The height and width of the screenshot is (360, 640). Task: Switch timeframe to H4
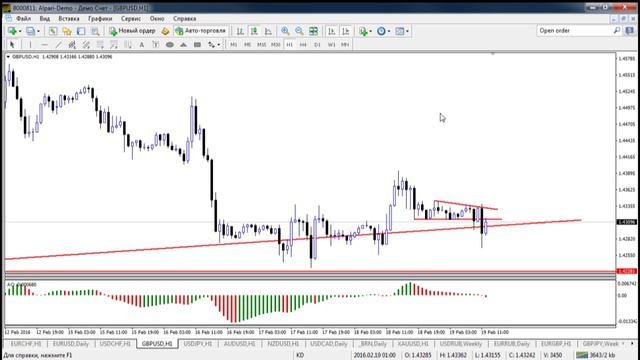(x=303, y=44)
